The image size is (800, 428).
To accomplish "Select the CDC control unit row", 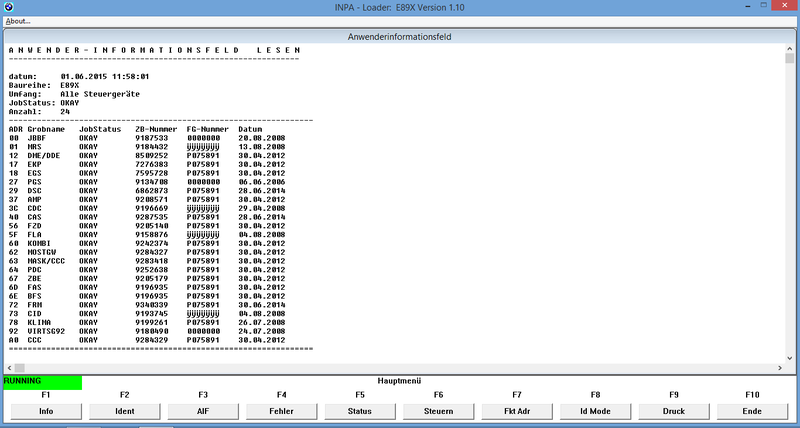I will tap(147, 209).
